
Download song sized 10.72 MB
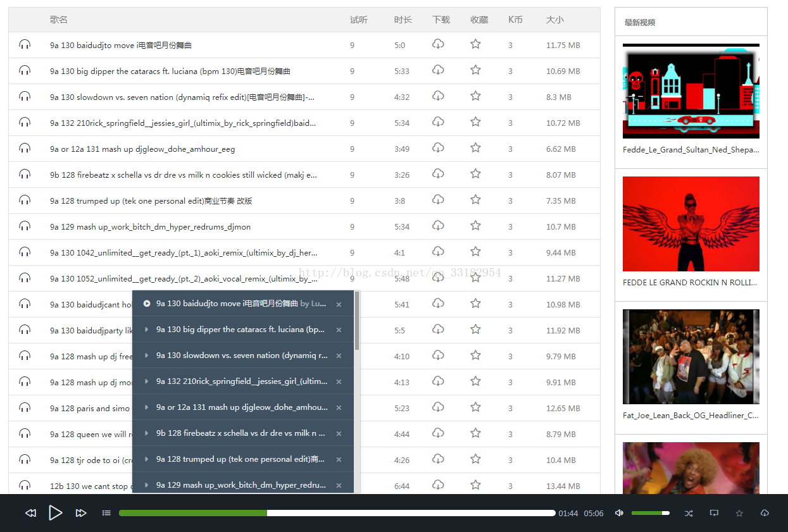click(x=438, y=122)
